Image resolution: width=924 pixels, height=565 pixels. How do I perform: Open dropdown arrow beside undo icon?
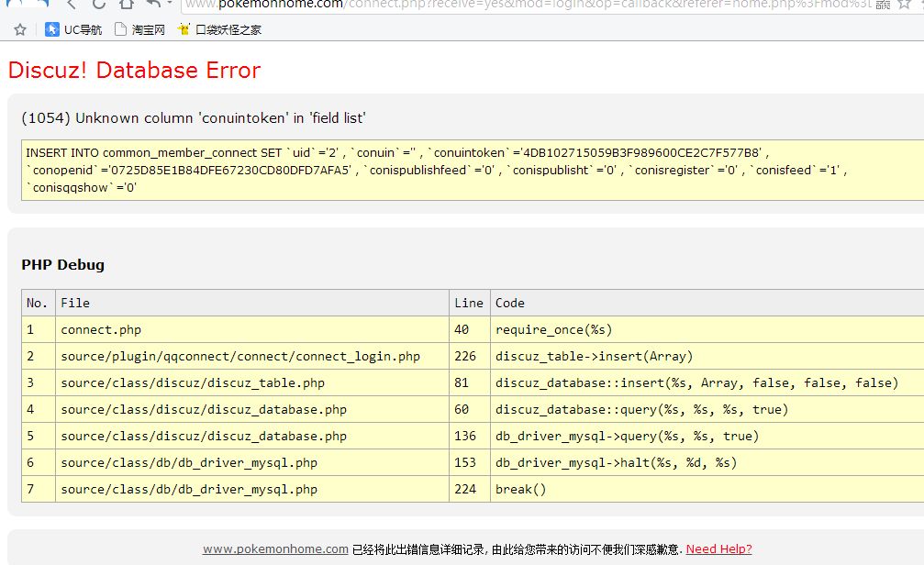[170, 4]
